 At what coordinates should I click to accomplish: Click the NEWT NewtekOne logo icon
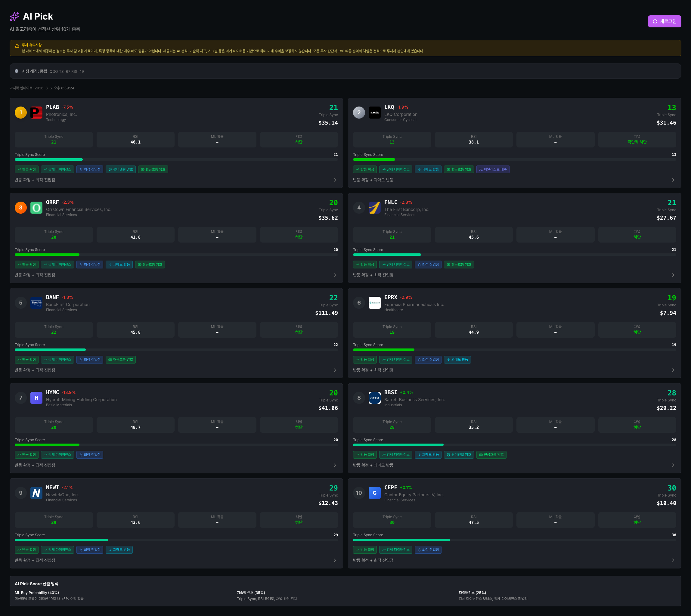[x=36, y=493]
